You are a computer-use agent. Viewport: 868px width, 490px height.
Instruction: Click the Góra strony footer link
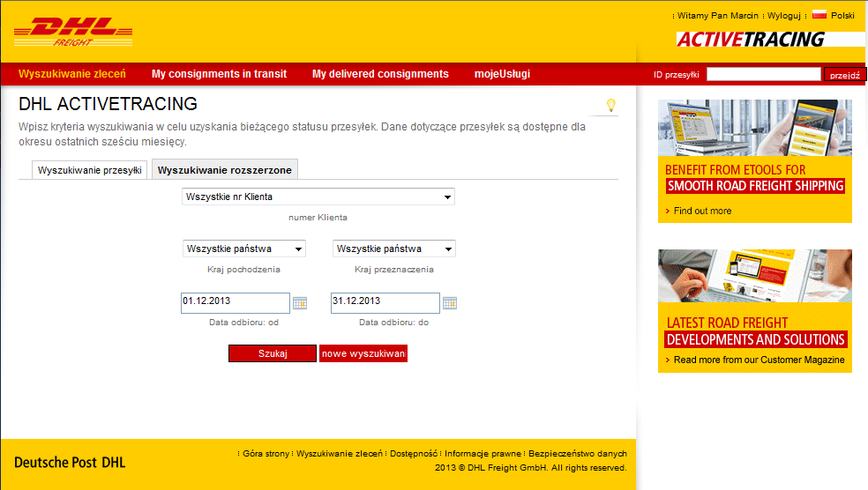pyautogui.click(x=266, y=454)
